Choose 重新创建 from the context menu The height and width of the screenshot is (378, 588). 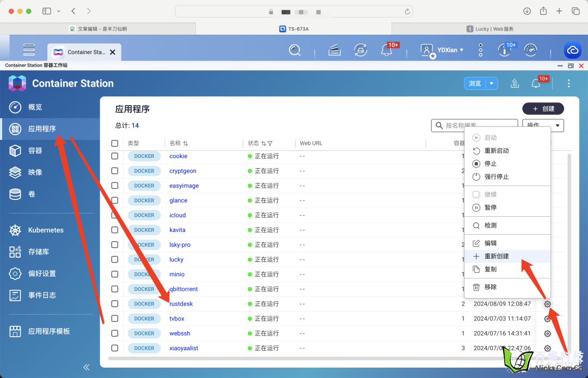click(x=497, y=256)
